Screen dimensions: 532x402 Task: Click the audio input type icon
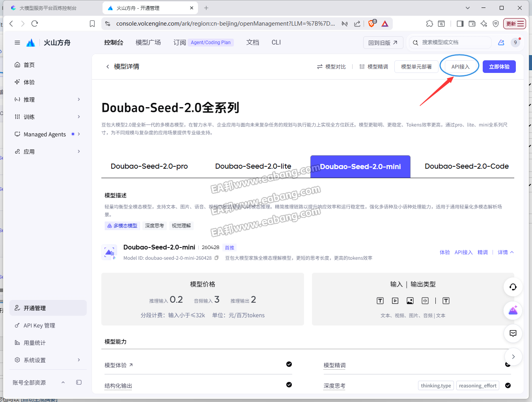coord(425,301)
